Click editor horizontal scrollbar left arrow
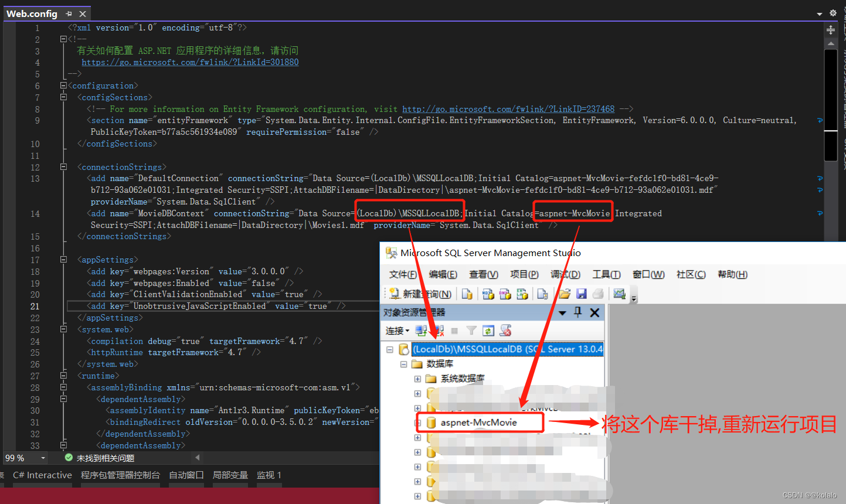This screenshot has height=504, width=846. pos(198,457)
